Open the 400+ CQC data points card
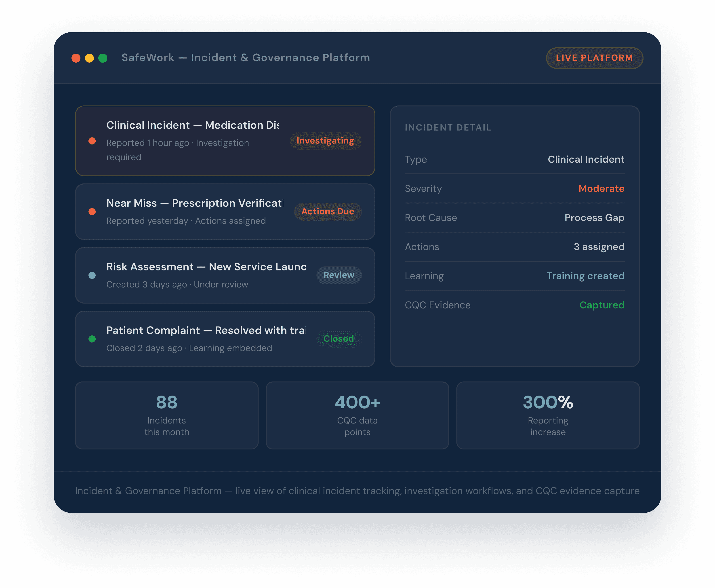The image size is (715, 588). [357, 415]
